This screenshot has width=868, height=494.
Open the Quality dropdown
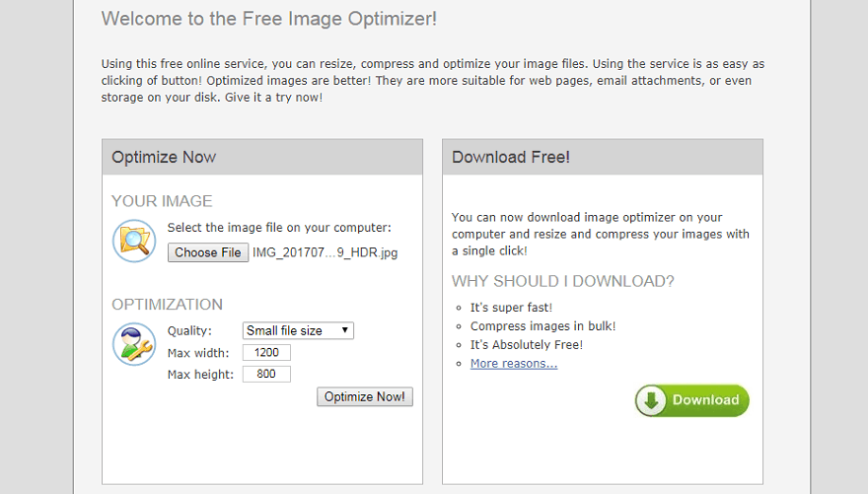pyautogui.click(x=298, y=331)
